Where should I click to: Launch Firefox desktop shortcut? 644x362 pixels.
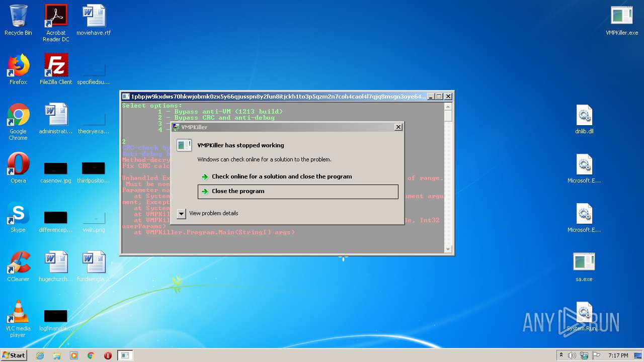(18, 69)
